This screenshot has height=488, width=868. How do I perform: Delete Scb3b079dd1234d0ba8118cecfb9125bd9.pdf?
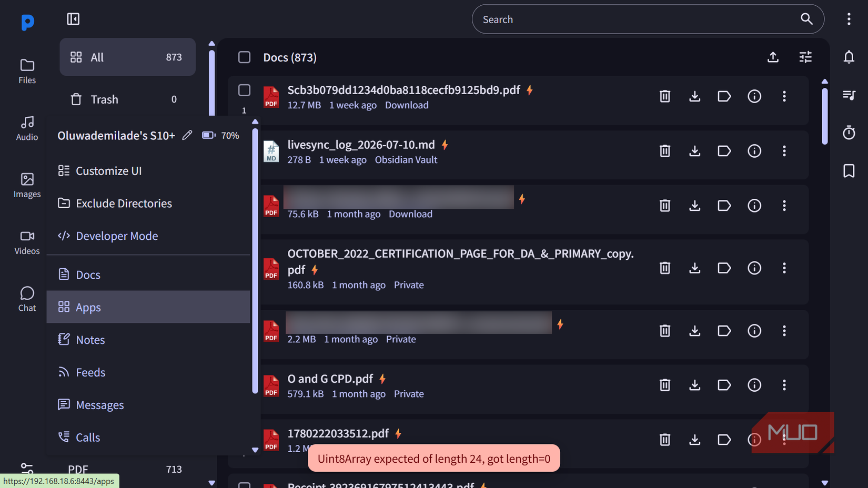click(x=665, y=96)
